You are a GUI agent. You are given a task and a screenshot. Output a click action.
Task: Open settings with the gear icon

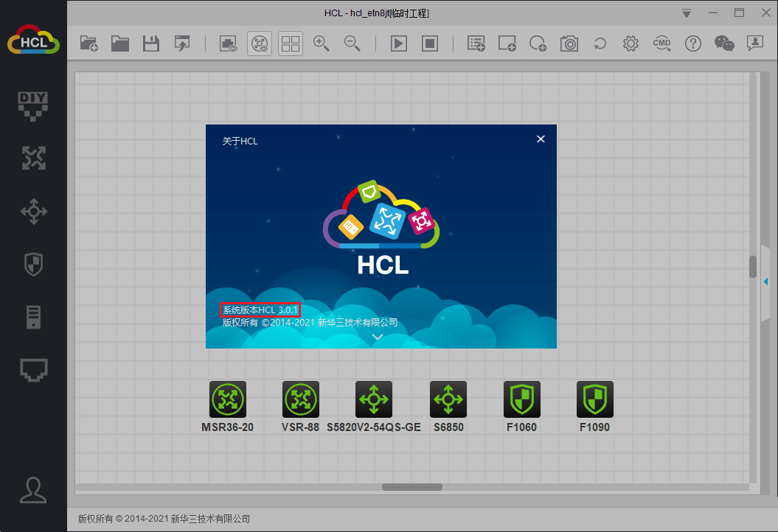tap(631, 43)
